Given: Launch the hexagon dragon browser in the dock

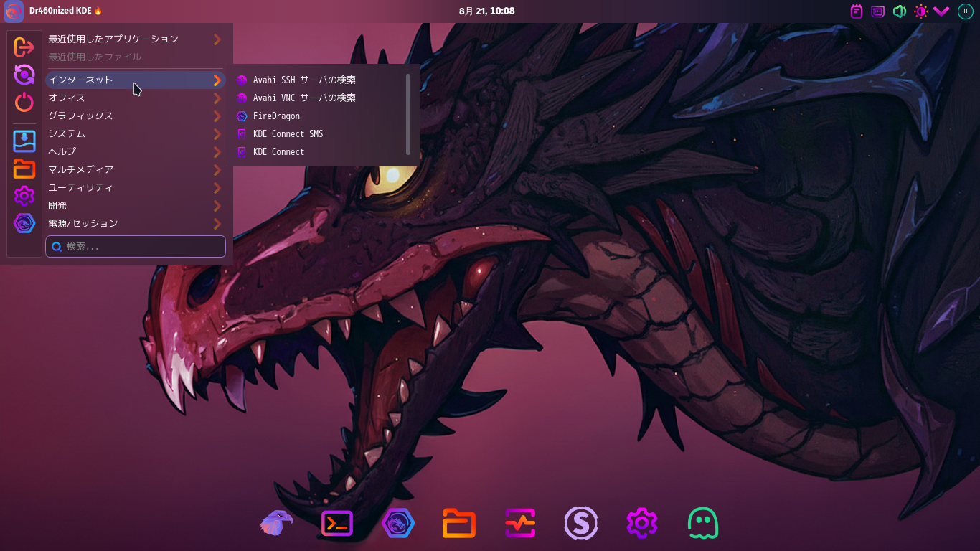Looking at the screenshot, I should point(398,523).
